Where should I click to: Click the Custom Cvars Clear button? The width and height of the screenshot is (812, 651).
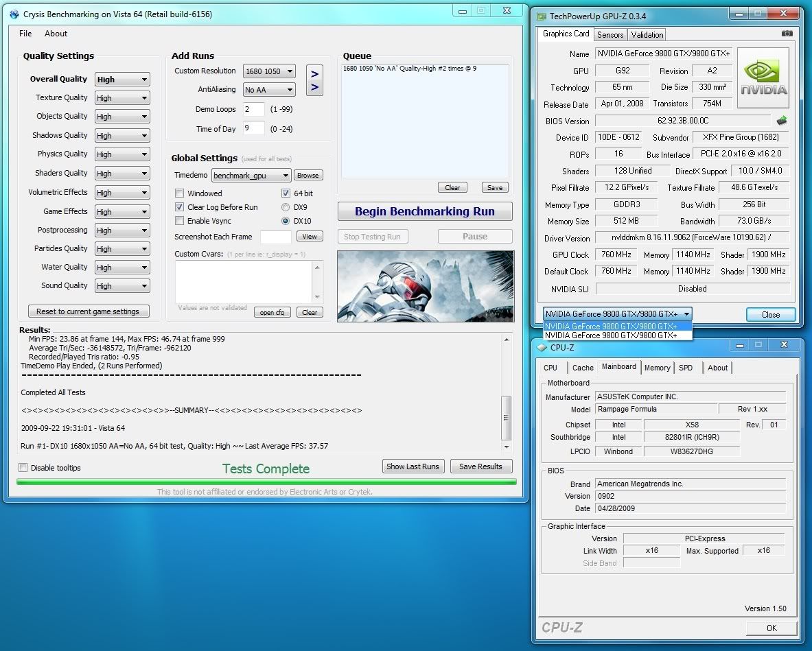(x=310, y=312)
